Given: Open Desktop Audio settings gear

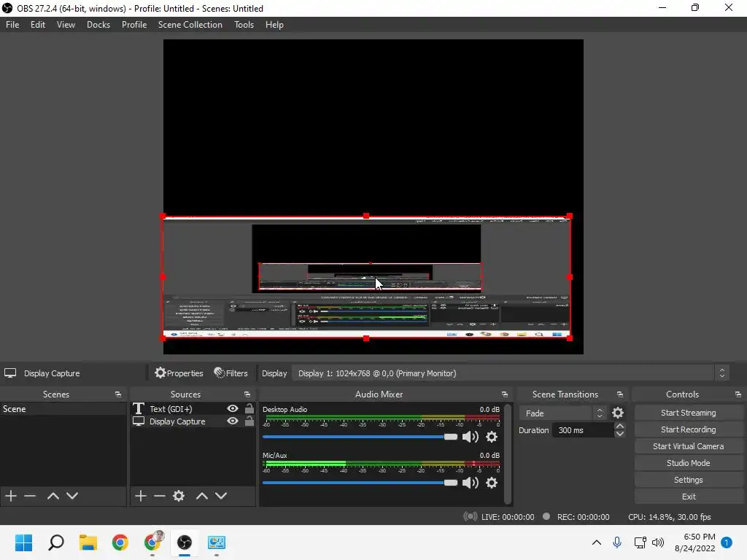Looking at the screenshot, I should [x=492, y=437].
